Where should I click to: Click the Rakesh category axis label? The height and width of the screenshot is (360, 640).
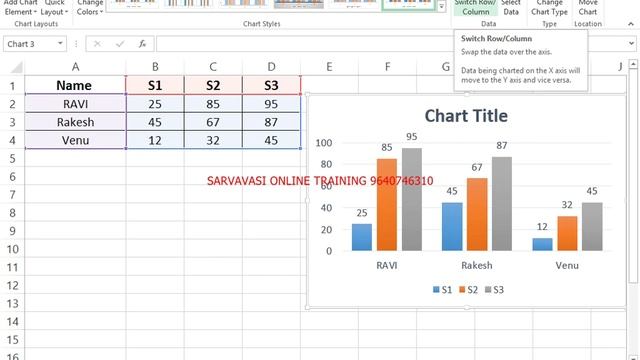point(477,265)
